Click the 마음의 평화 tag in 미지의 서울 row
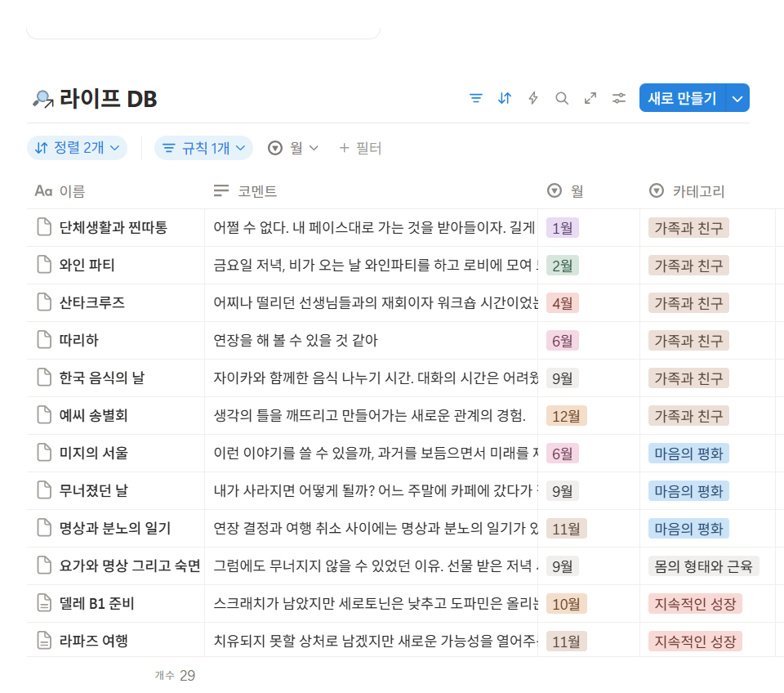The image size is (784, 693). point(688,453)
